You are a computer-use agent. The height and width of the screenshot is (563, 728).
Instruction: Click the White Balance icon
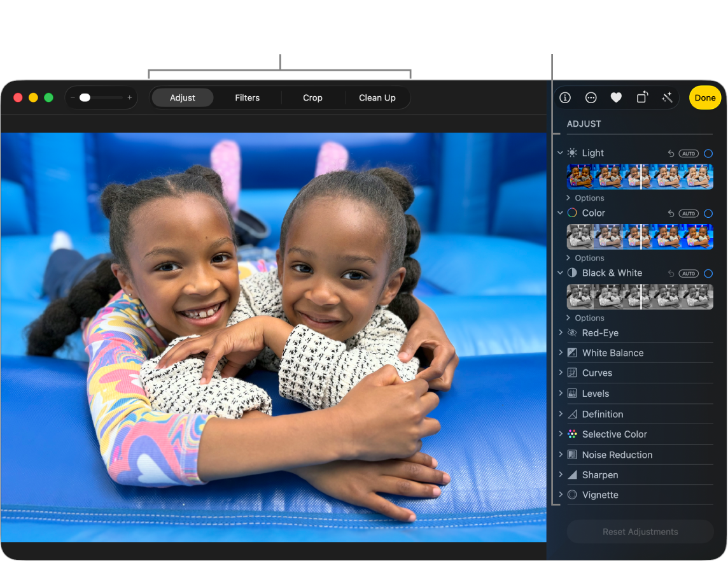[573, 353]
